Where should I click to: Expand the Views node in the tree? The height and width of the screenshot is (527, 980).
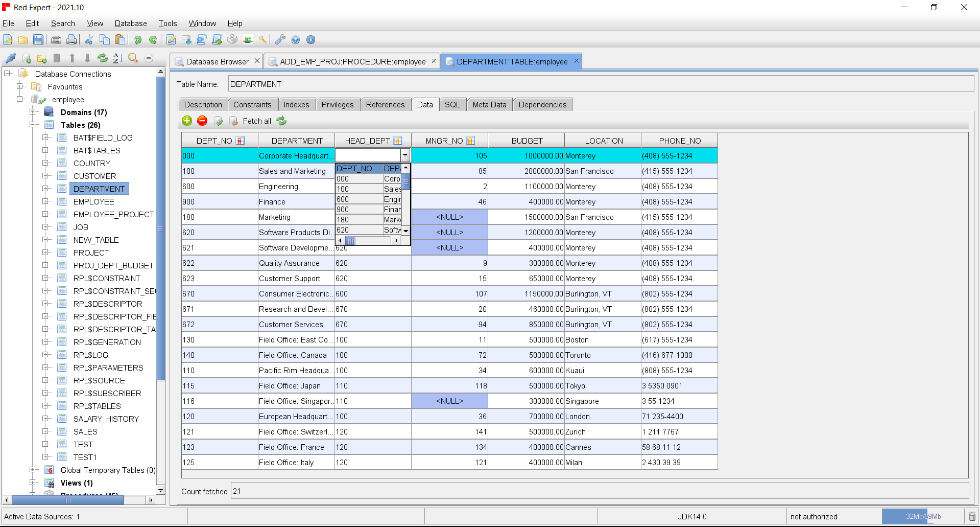pyautogui.click(x=33, y=483)
